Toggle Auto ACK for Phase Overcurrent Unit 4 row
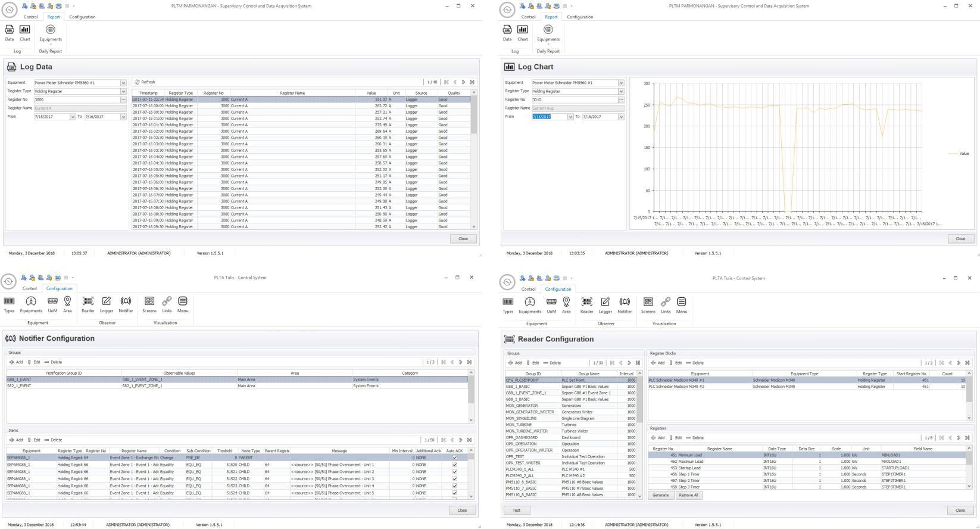The image size is (980, 529). (455, 486)
